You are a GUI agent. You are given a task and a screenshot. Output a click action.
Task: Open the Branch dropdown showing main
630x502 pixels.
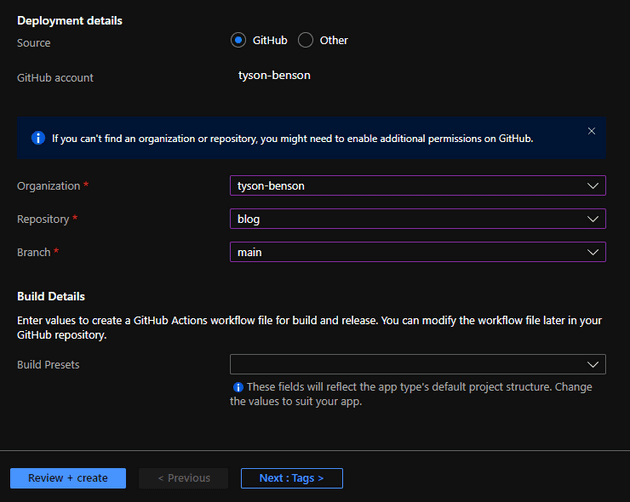[418, 252]
